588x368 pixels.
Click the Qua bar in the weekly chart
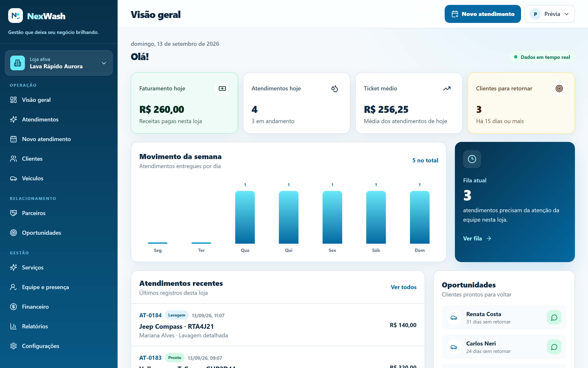coord(245,217)
